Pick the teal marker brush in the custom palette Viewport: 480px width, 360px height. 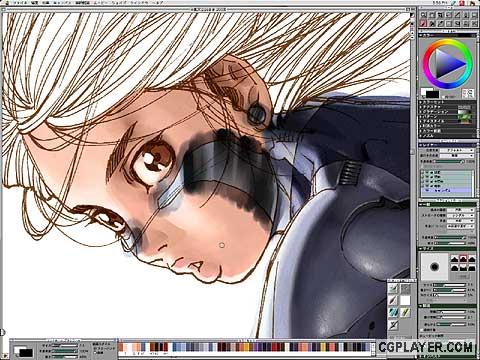[x=393, y=312]
